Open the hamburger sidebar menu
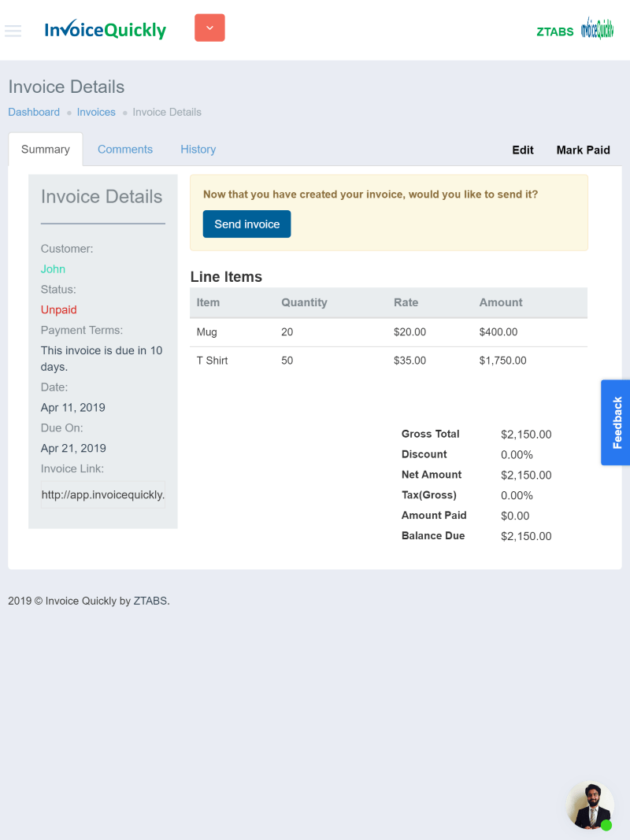This screenshot has height=840, width=630. 13,31
